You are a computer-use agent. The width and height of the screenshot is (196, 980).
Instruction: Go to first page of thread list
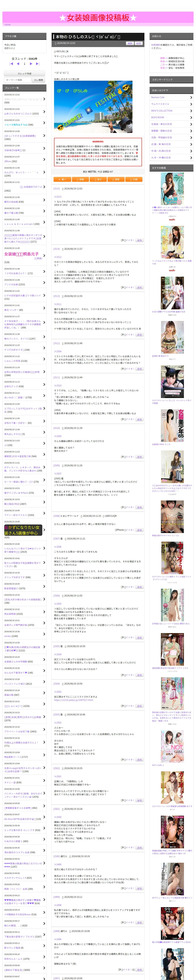pyautogui.click(x=11, y=64)
